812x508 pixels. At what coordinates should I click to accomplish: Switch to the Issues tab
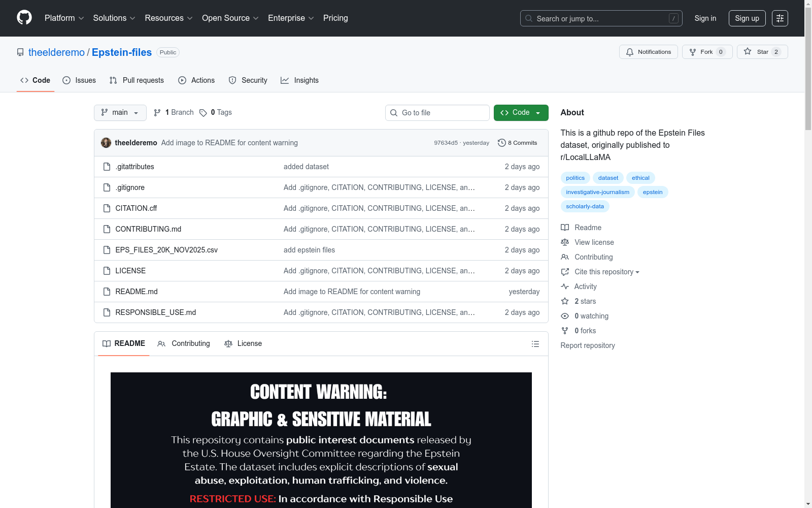pos(79,80)
